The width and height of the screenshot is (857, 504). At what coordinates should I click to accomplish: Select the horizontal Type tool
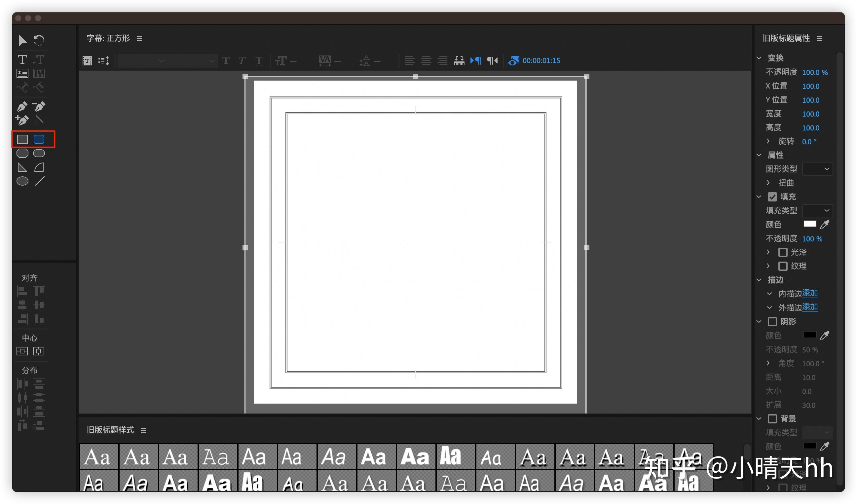(x=22, y=59)
